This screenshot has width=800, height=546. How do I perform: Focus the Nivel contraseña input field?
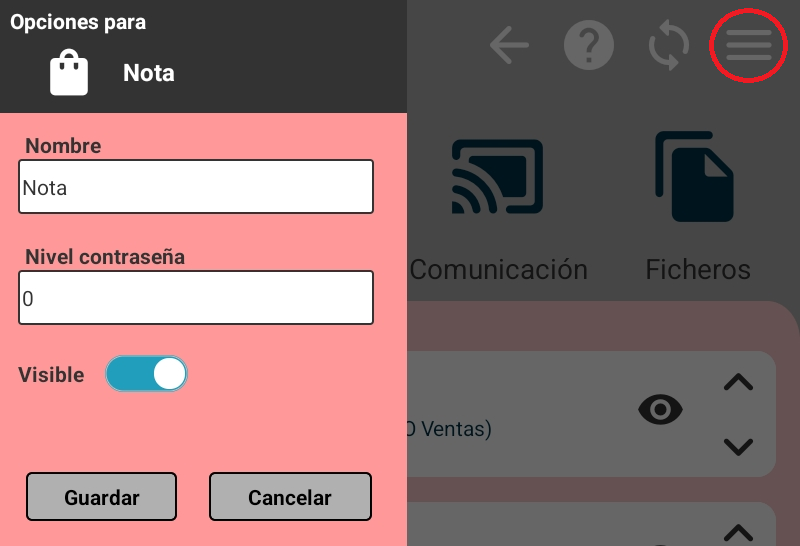point(196,298)
